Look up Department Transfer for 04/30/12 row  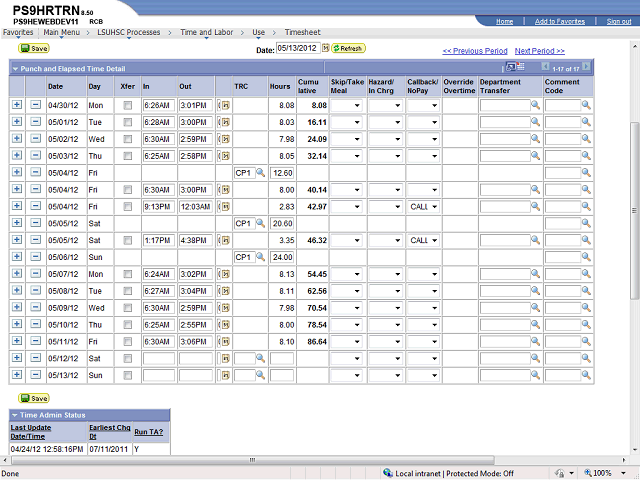(x=535, y=104)
